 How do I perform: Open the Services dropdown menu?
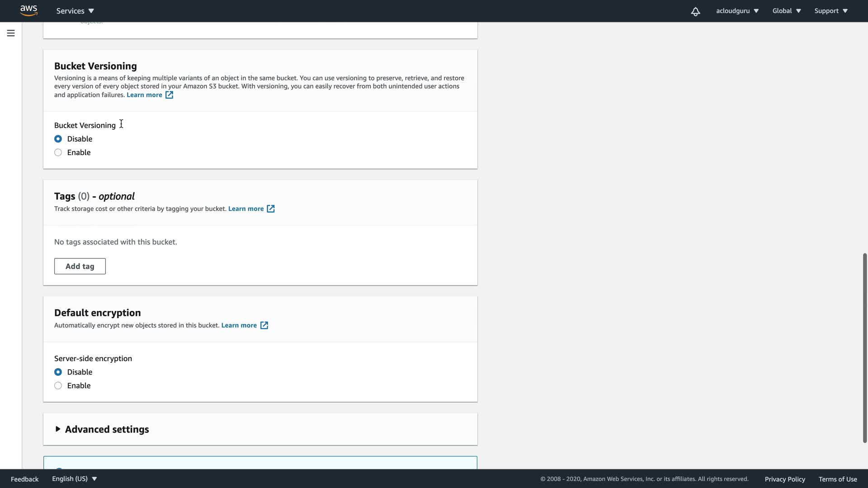coord(75,11)
